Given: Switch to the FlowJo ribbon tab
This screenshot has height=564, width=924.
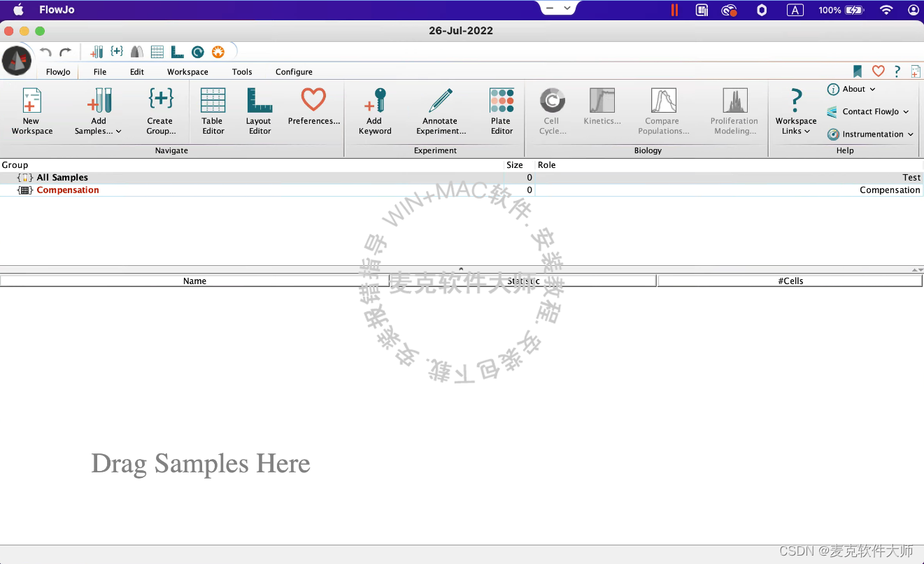Looking at the screenshot, I should [x=58, y=71].
